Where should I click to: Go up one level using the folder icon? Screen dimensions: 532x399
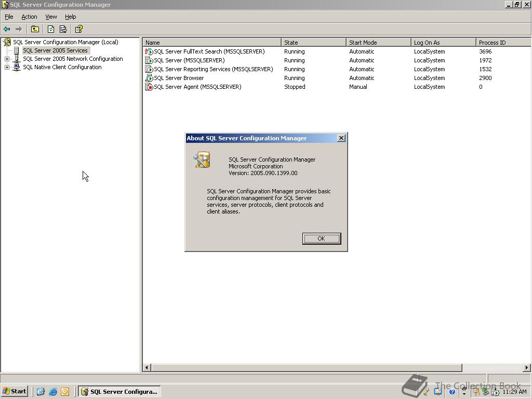pos(35,29)
